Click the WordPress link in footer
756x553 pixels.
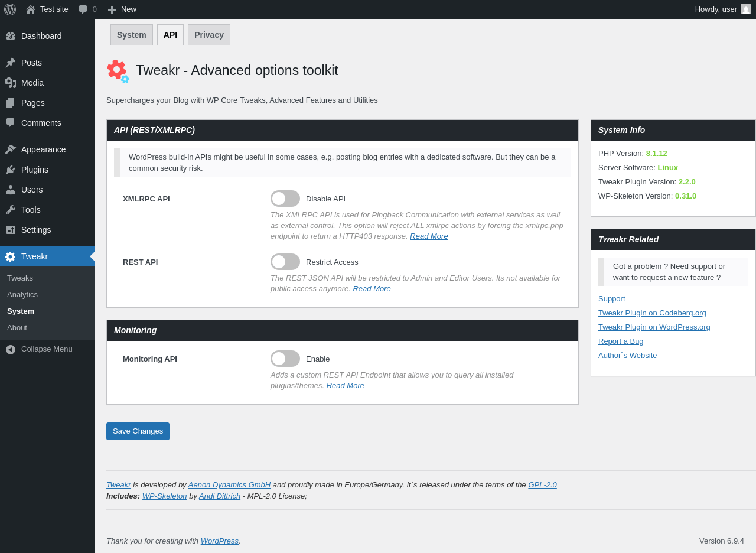pyautogui.click(x=220, y=541)
